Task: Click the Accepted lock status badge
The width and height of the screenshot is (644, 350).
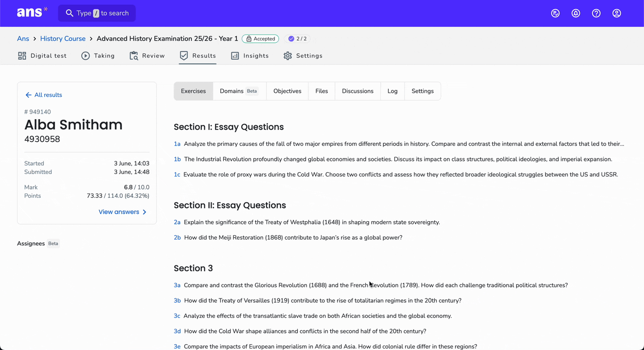Action: point(260,39)
